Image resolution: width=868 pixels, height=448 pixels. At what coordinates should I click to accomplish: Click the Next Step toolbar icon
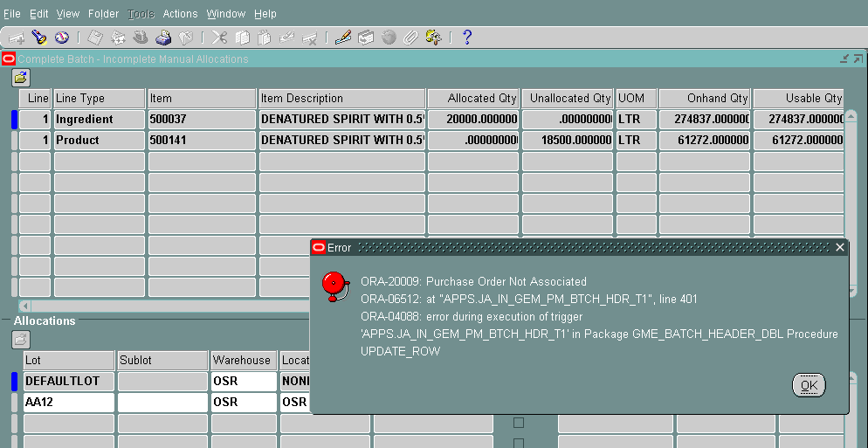119,38
